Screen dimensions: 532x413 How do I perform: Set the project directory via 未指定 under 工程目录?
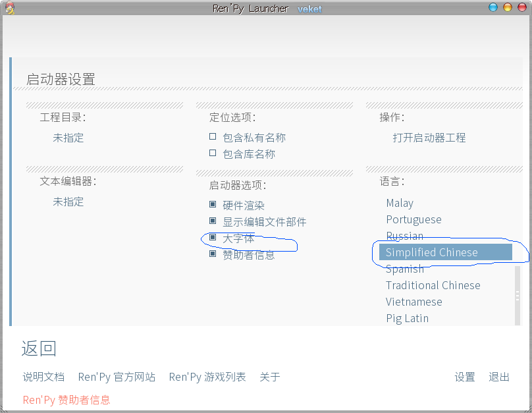68,138
